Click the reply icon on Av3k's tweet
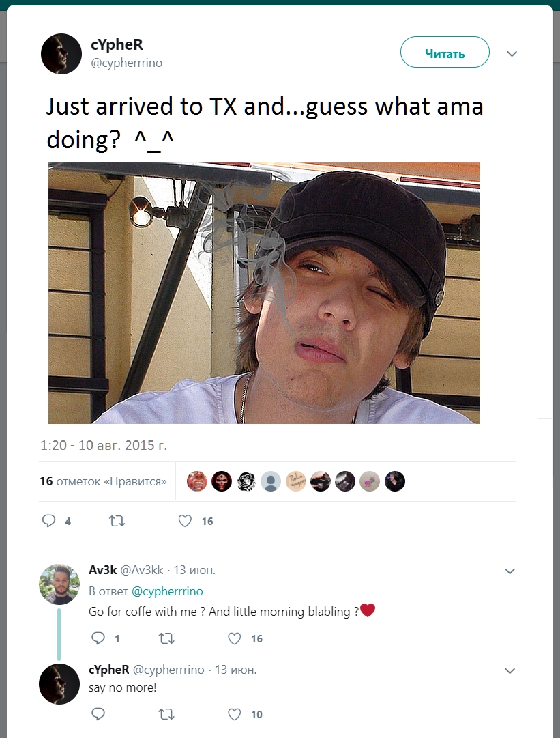The height and width of the screenshot is (738, 560). click(x=98, y=638)
